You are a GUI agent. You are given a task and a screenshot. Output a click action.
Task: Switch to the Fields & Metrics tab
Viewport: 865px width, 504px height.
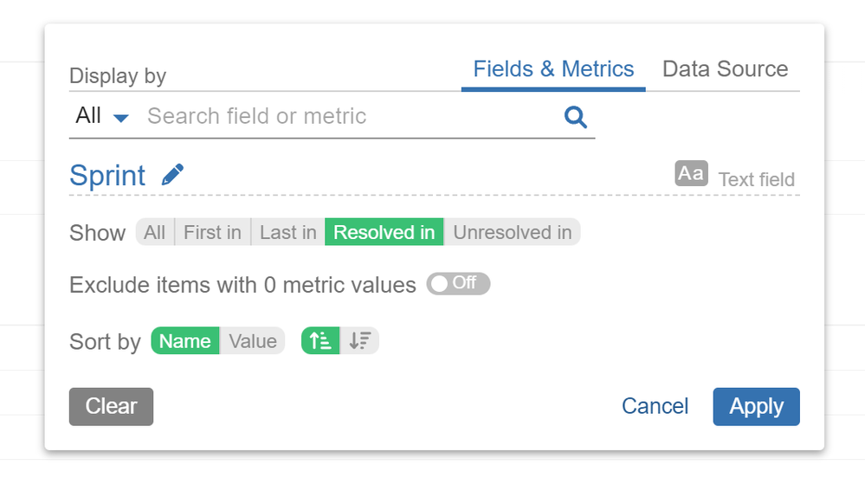(552, 69)
